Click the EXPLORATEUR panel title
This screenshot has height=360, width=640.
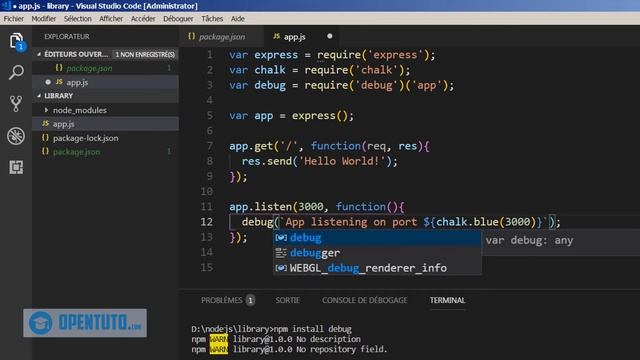(67, 36)
